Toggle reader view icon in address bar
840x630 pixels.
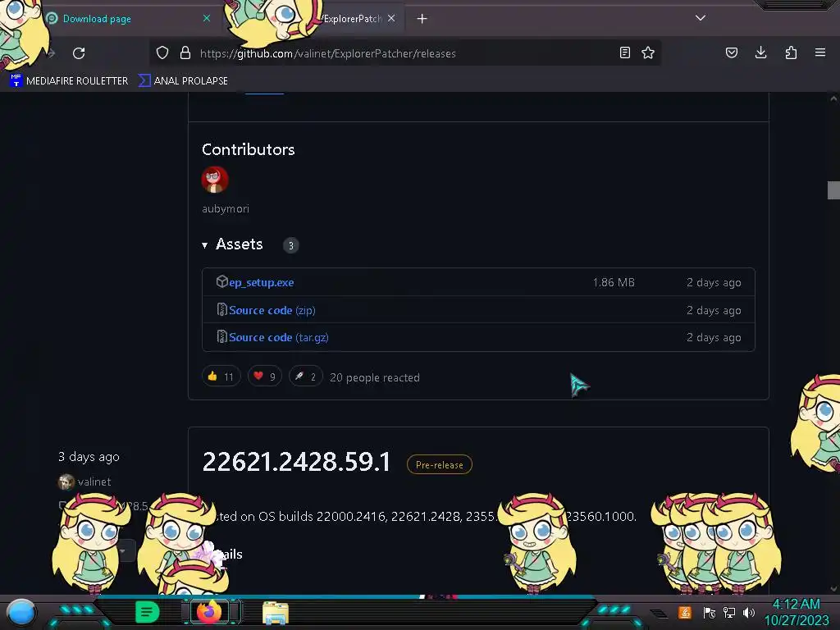tap(624, 52)
